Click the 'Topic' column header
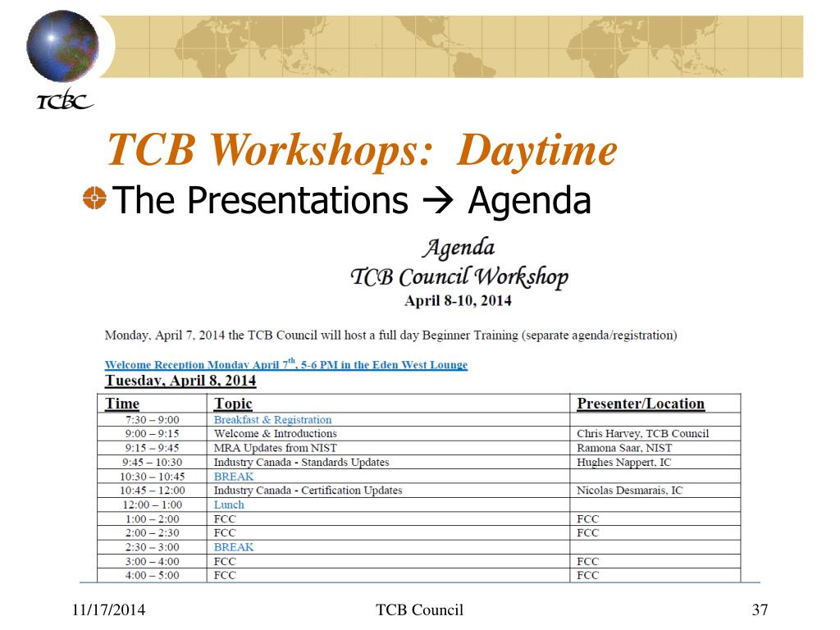The height and width of the screenshot is (630, 840). tap(233, 404)
